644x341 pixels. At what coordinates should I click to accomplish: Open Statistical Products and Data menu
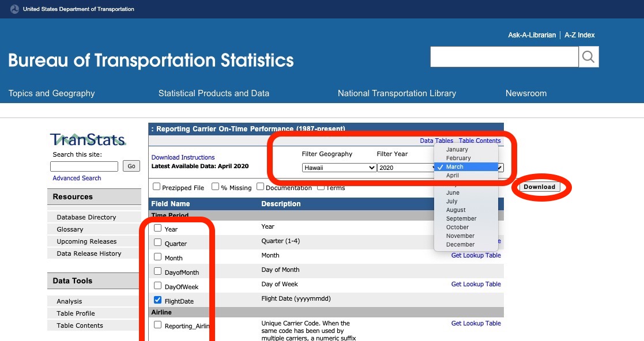(x=214, y=93)
